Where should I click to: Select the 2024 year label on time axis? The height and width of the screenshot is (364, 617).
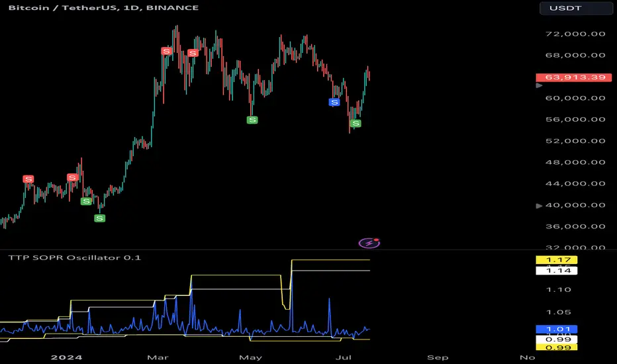[x=66, y=357]
